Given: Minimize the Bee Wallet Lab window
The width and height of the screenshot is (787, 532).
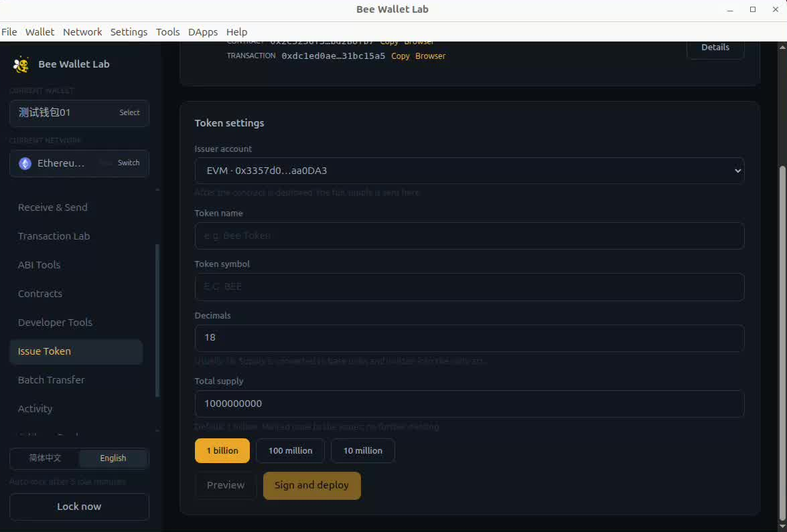Looking at the screenshot, I should tap(730, 9).
